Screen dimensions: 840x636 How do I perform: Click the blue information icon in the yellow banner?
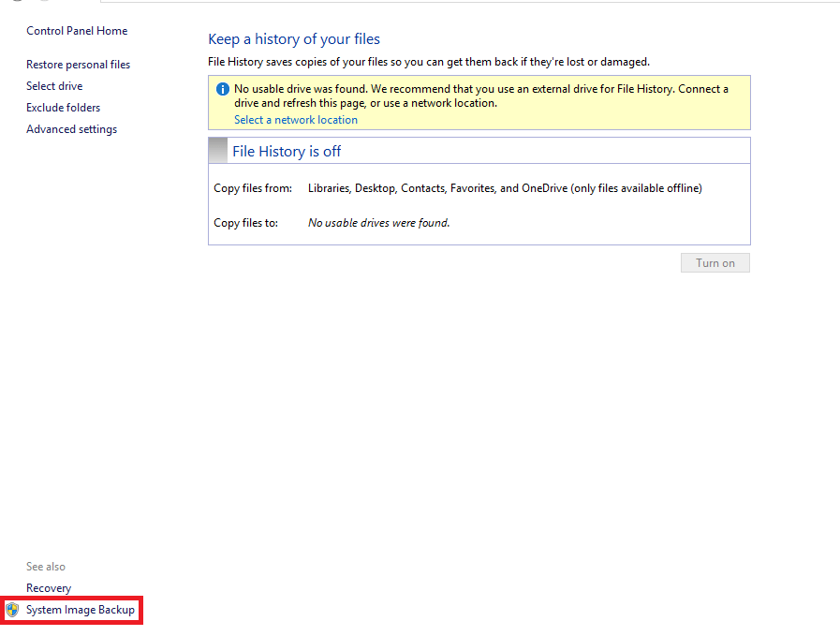click(222, 89)
